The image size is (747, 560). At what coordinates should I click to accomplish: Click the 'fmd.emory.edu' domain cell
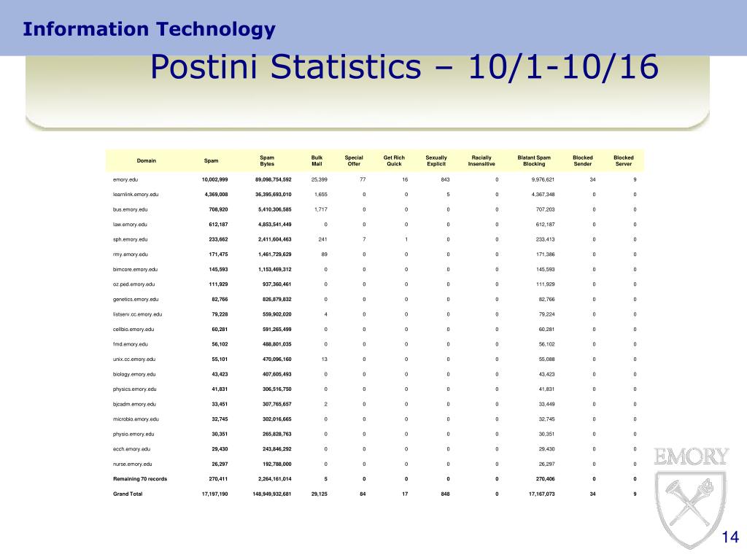(131, 344)
